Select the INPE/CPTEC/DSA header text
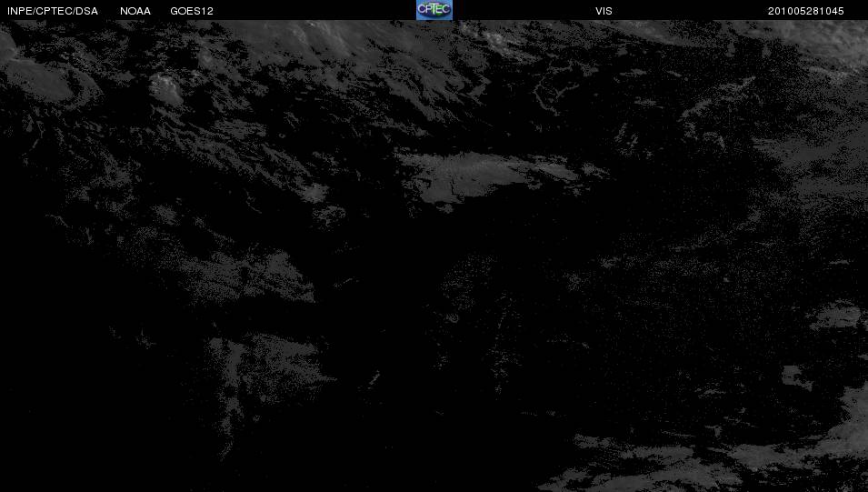This screenshot has width=868, height=492. (x=53, y=11)
